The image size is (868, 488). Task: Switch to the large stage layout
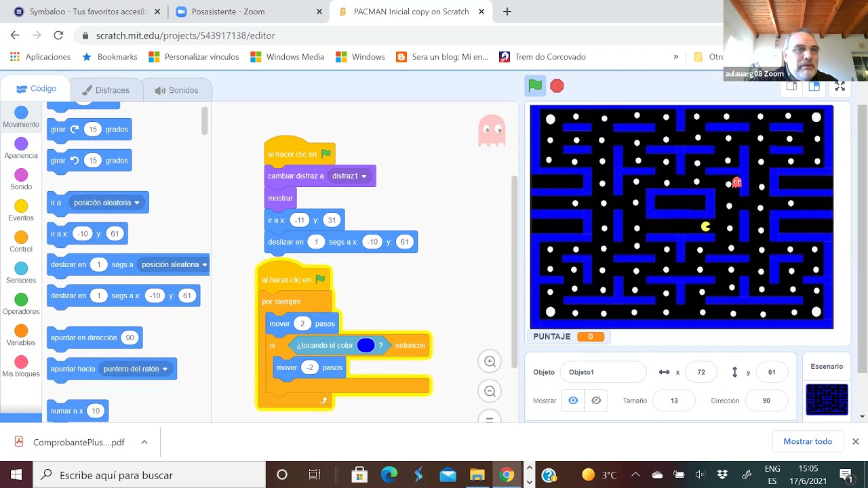coord(814,86)
